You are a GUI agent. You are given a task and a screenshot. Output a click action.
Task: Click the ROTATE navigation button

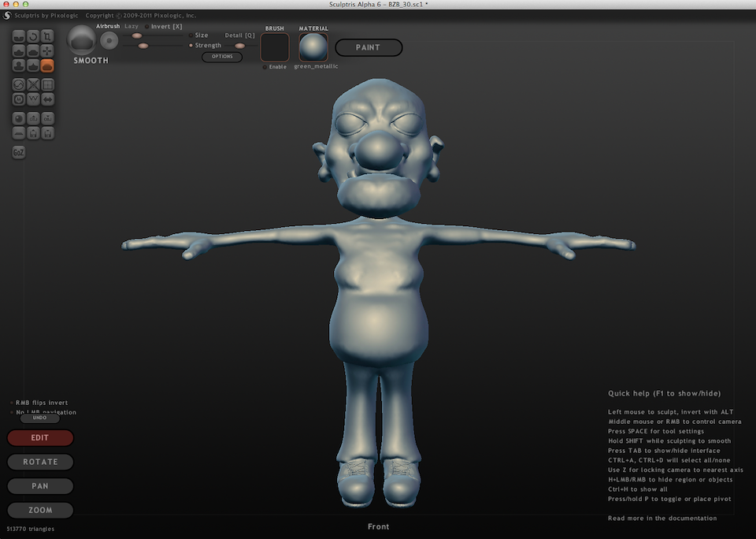40,462
